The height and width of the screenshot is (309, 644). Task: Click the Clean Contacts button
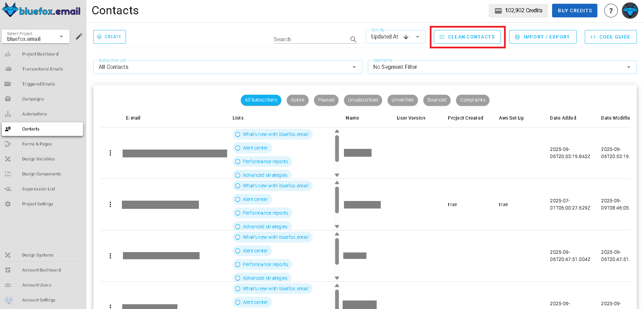[467, 36]
